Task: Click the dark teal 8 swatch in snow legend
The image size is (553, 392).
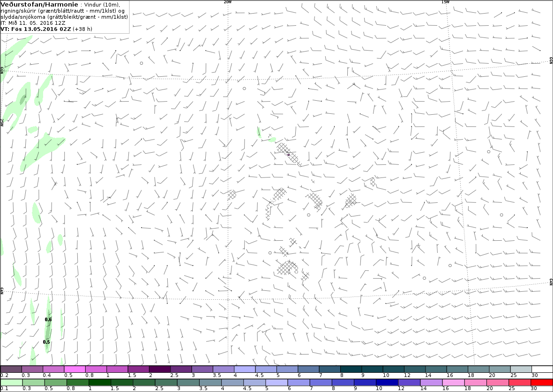Action: coord(351,369)
